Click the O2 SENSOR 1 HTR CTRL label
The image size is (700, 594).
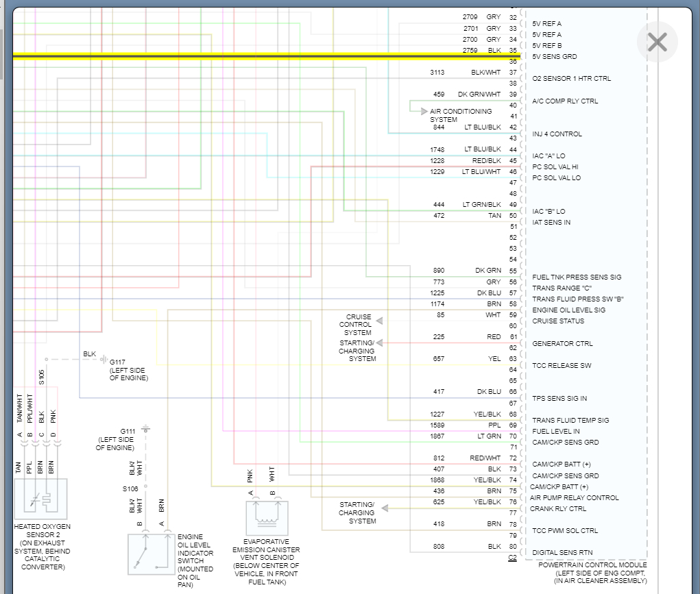click(x=571, y=79)
